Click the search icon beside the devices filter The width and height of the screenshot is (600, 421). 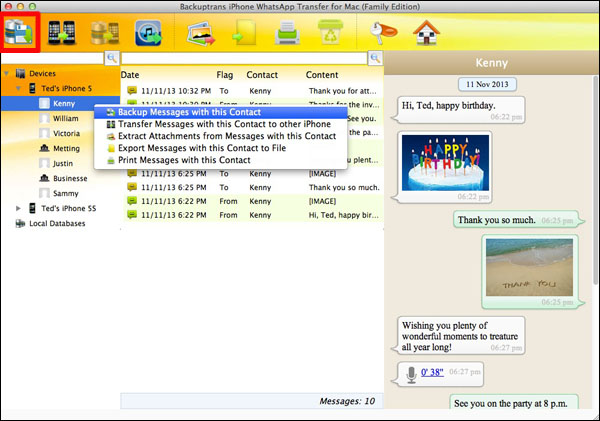tap(112, 58)
